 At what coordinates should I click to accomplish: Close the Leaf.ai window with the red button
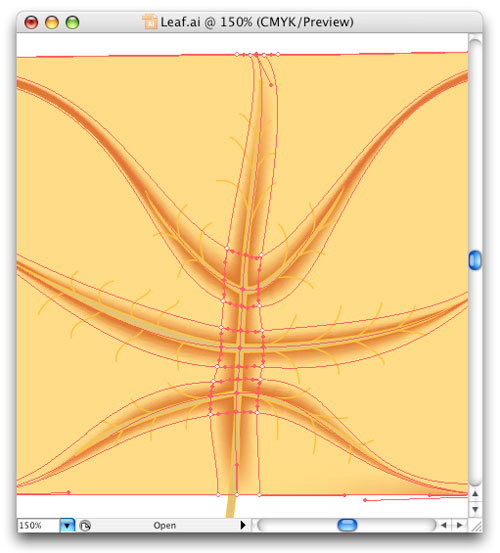pyautogui.click(x=31, y=23)
